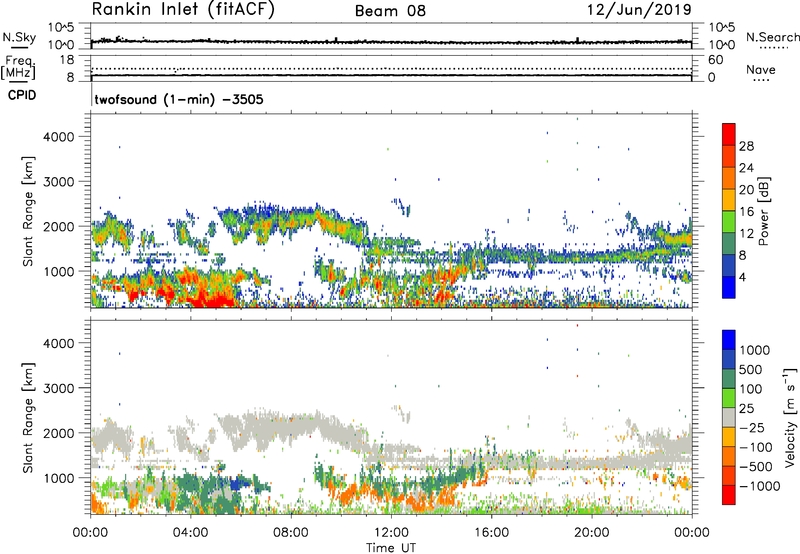This screenshot has height=554, width=800.
Task: Click the '16' label on the power colorbar
Action: click(x=746, y=212)
